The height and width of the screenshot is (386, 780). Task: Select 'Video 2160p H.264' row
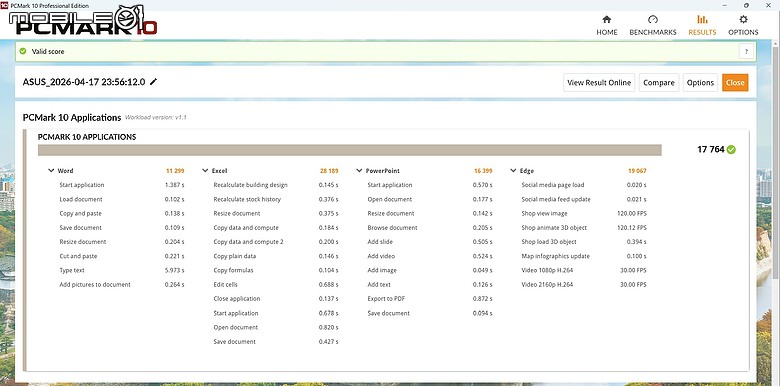tap(584, 285)
